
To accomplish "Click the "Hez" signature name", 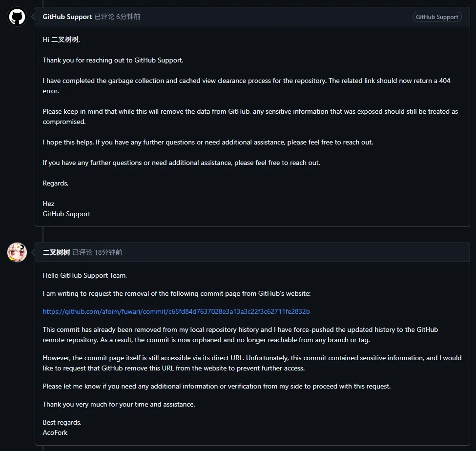I will coord(48,204).
